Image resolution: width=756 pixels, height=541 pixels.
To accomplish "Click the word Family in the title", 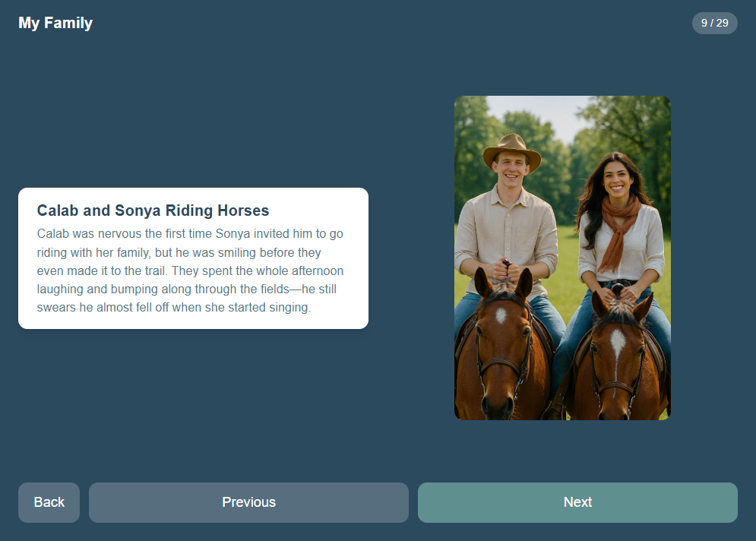I will tap(68, 23).
